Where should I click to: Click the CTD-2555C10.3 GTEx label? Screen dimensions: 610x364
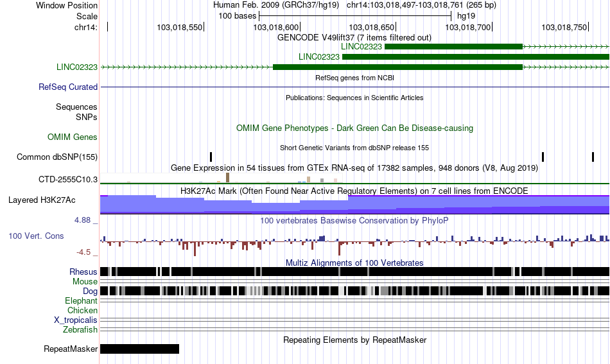68,179
